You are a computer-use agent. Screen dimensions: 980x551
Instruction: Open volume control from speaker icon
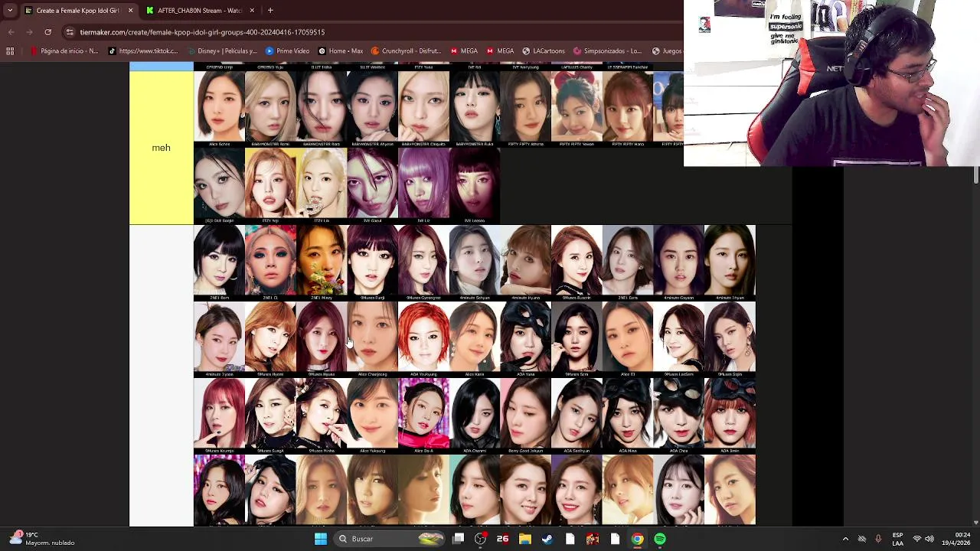(x=929, y=539)
